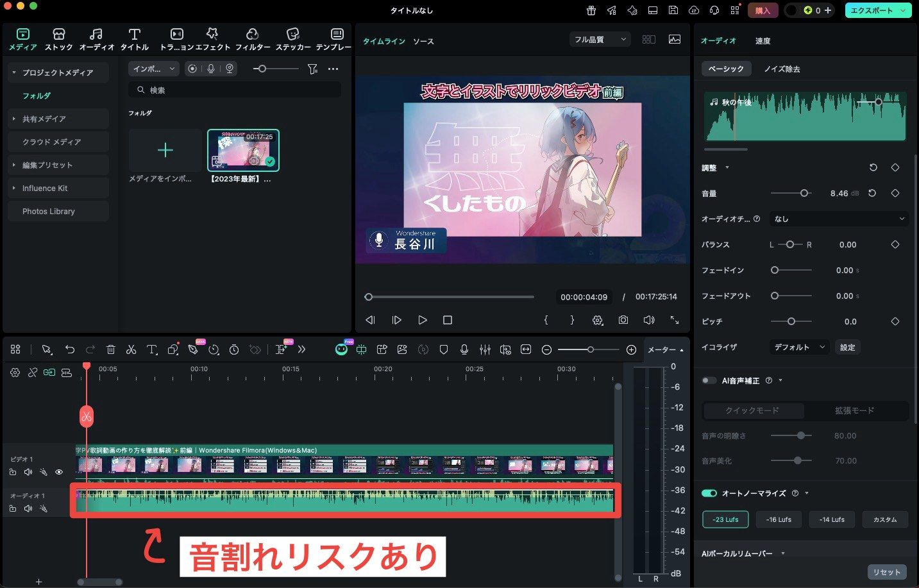This screenshot has height=588, width=919.
Task: Reset volume with circular arrow icon
Action: [x=872, y=193]
